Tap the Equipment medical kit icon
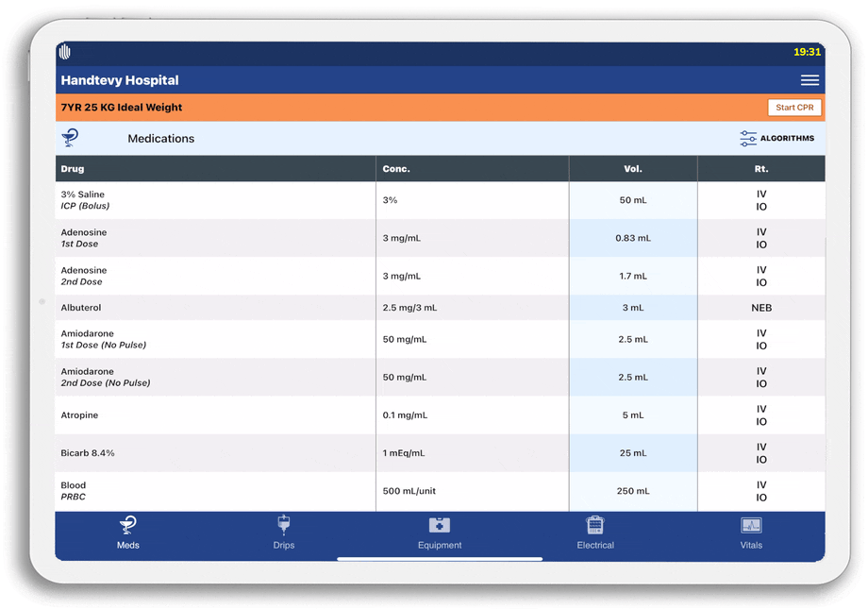Screen dimensions: 868x609 [x=440, y=525]
